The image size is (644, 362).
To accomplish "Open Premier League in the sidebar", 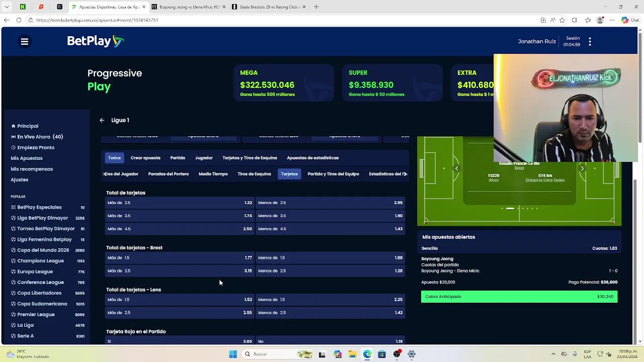I will point(48,315).
